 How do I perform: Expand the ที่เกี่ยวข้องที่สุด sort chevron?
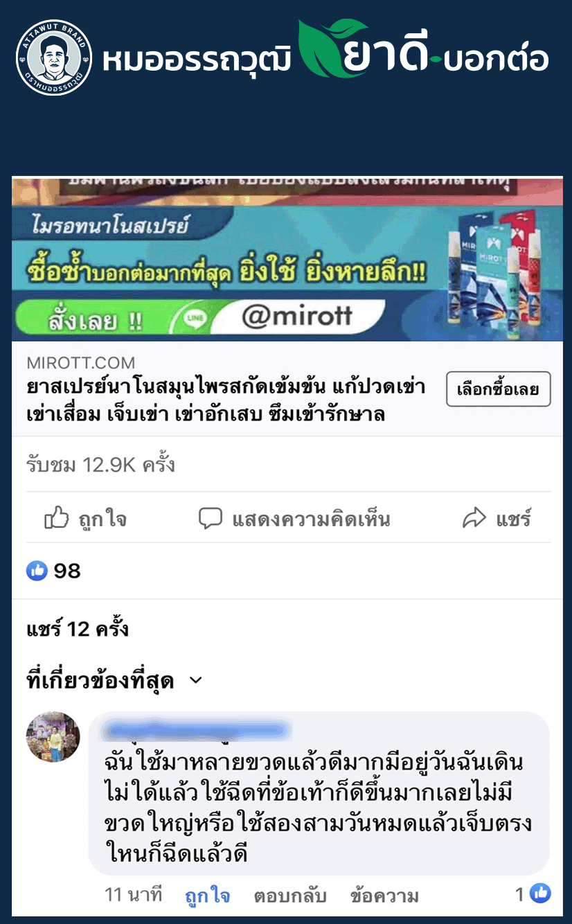point(196,680)
